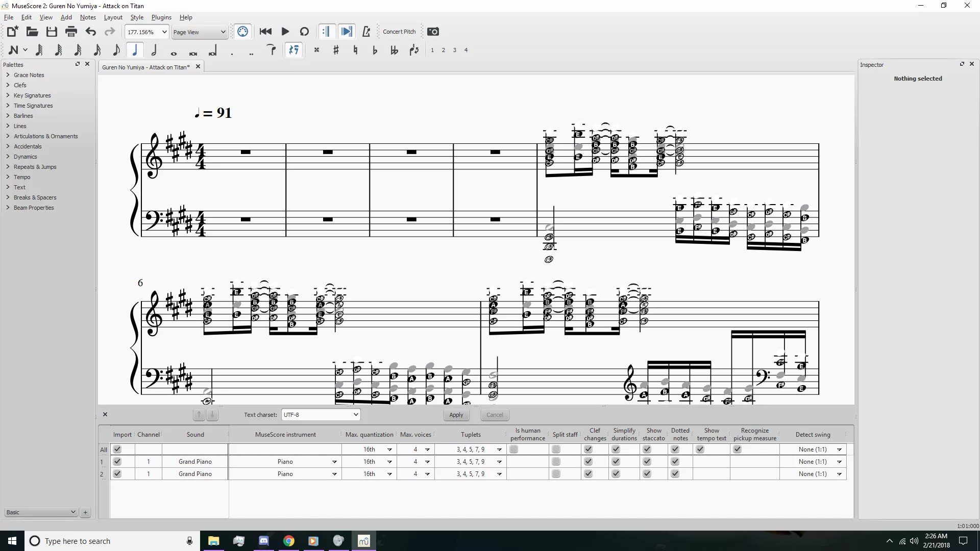Uncheck Import for track 1
This screenshot has height=551, width=980.
pyautogui.click(x=117, y=462)
